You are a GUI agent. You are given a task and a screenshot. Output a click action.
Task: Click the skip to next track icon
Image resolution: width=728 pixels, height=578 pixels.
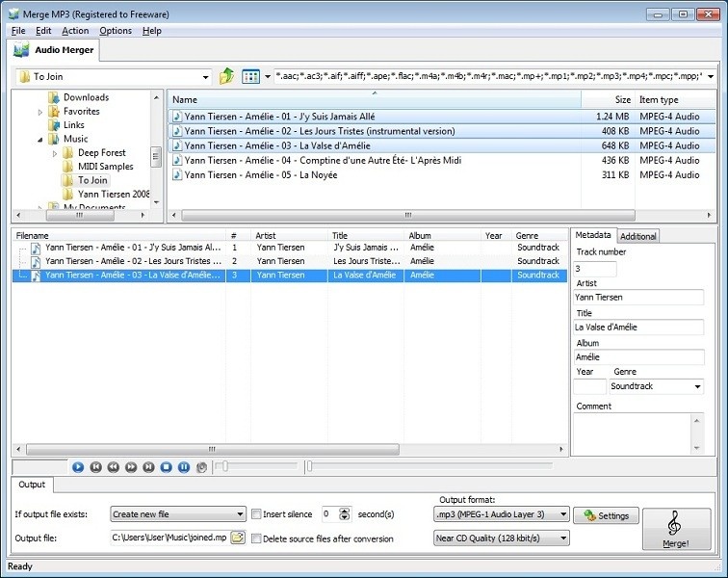click(148, 467)
